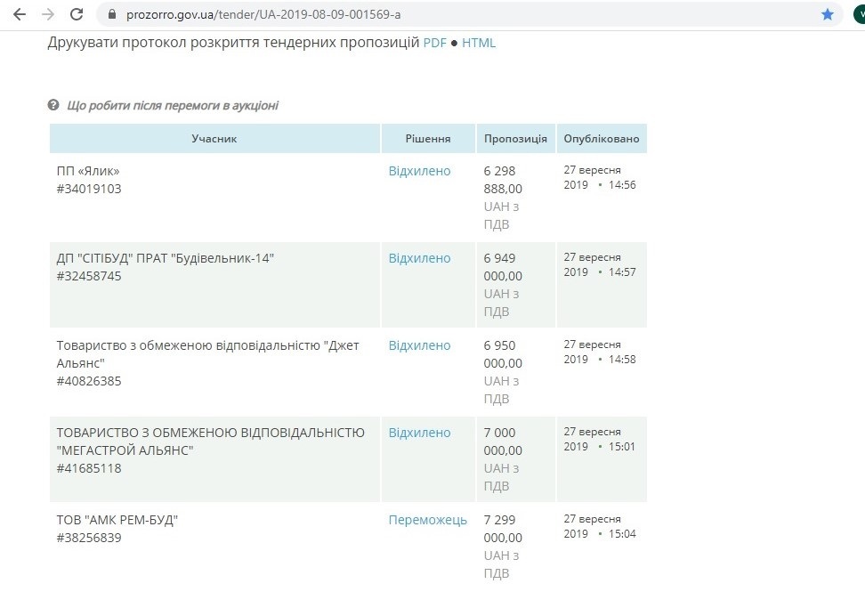865x616 pixels.
Task: Select participant name ПП «Ялик»
Action: (88, 171)
